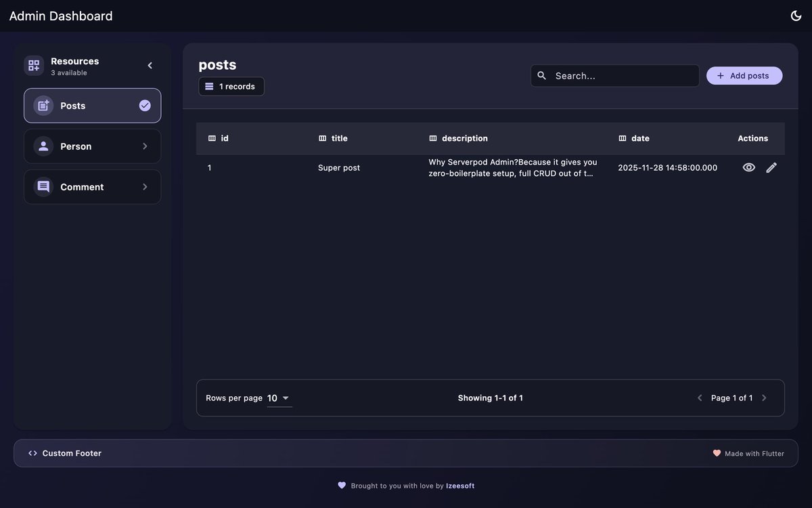
Task: Toggle dark mode moon icon
Action: (796, 16)
